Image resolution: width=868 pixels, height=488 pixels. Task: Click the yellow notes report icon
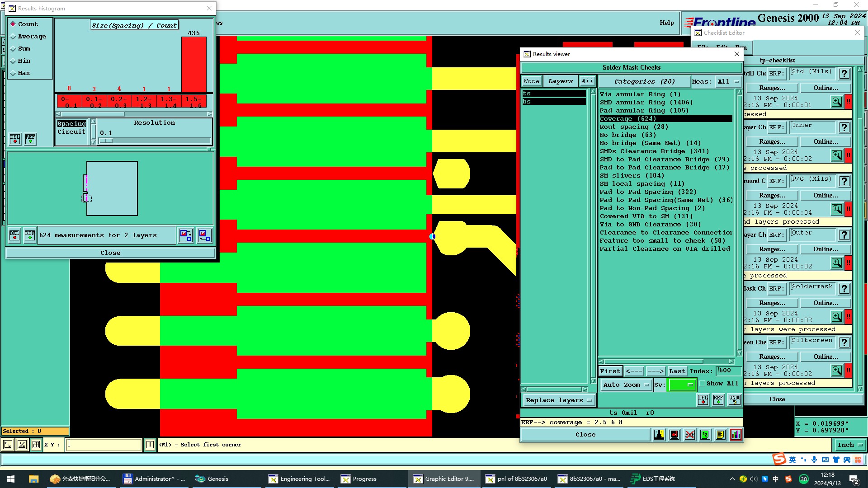click(x=721, y=435)
